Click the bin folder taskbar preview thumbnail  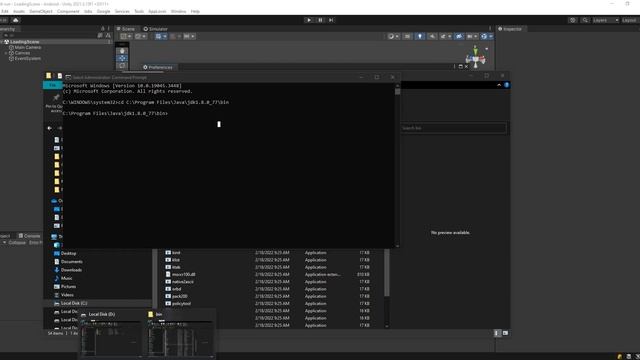click(181, 336)
